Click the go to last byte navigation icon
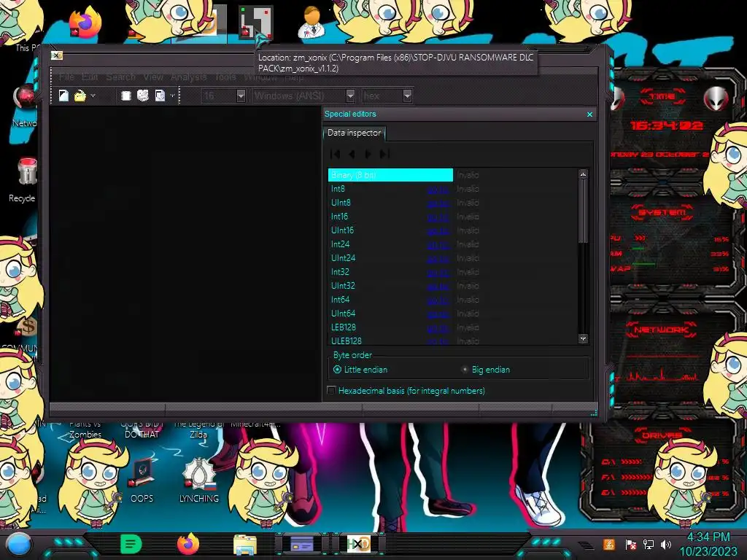The width and height of the screenshot is (747, 560). point(385,154)
